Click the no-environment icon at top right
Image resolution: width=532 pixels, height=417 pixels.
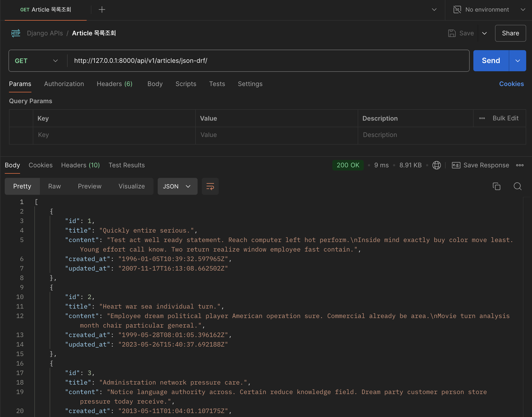pyautogui.click(x=457, y=10)
